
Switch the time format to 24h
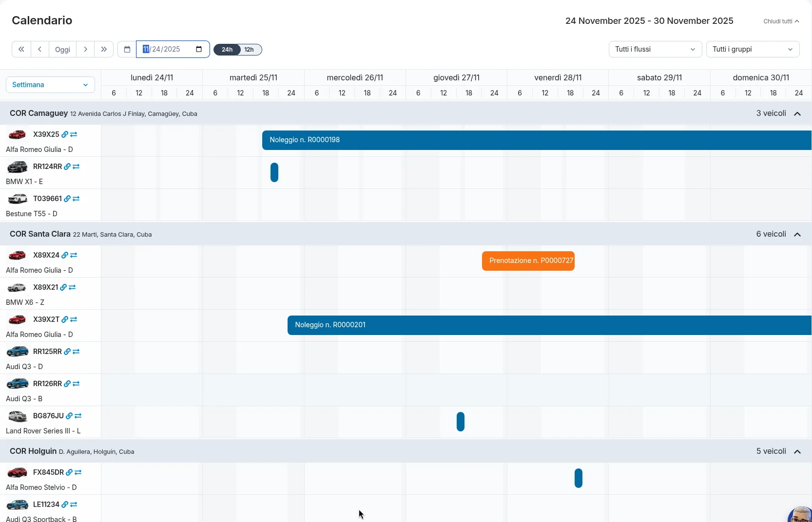(x=227, y=50)
